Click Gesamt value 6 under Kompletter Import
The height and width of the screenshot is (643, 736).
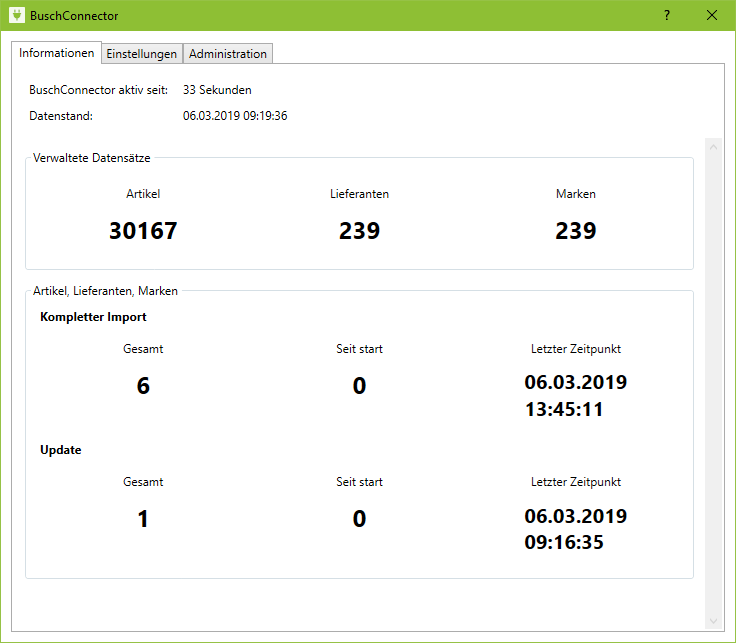tap(143, 386)
